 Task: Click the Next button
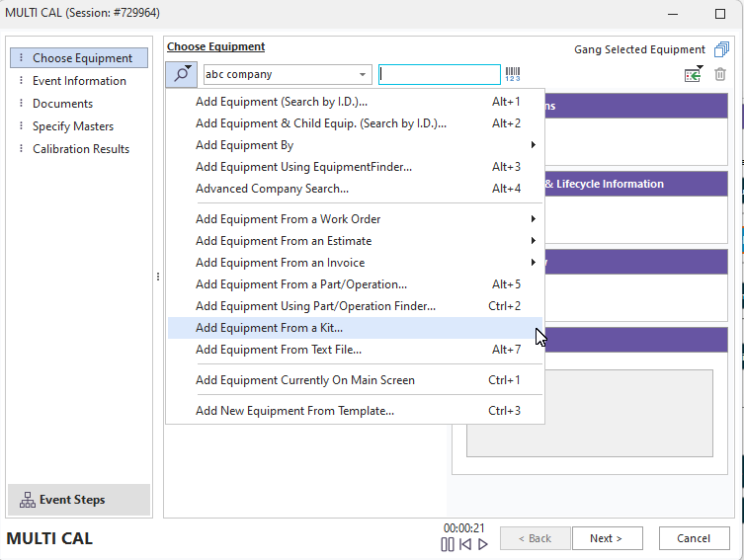pyautogui.click(x=607, y=538)
